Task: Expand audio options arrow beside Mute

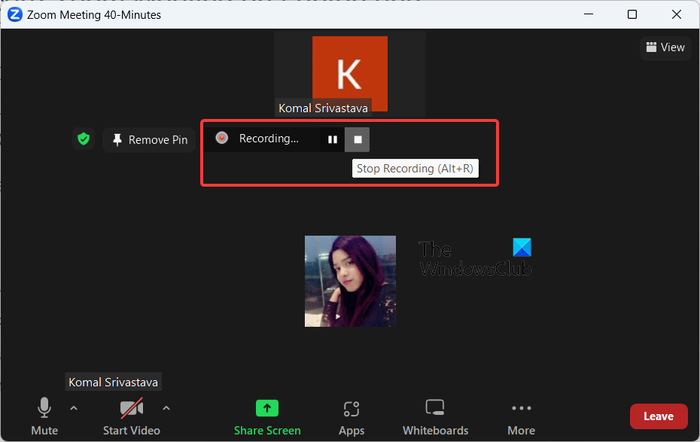Action: click(x=74, y=408)
